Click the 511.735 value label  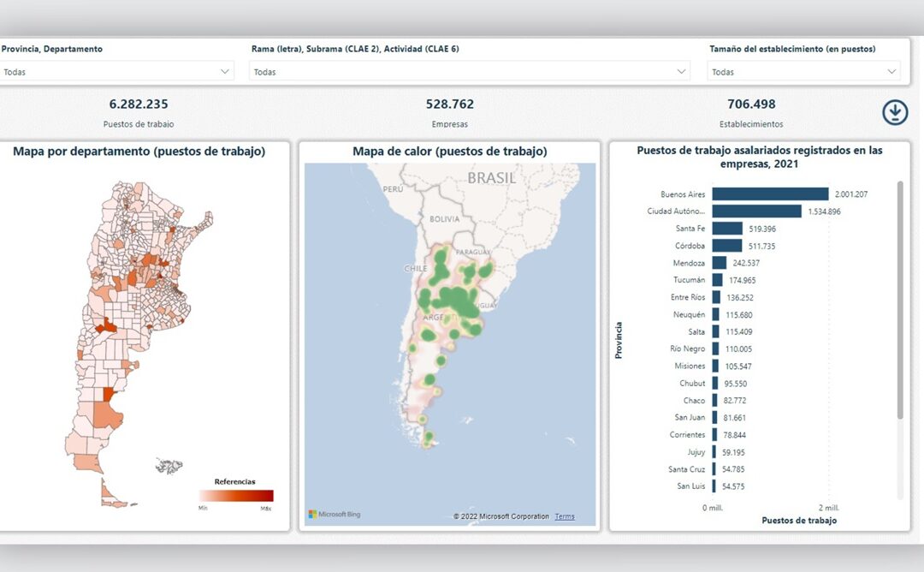coord(762,246)
